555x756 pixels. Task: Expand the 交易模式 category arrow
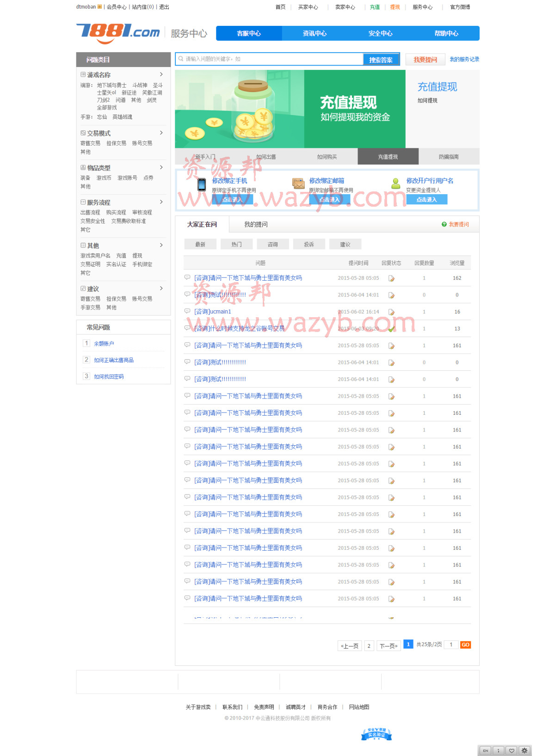tap(161, 133)
